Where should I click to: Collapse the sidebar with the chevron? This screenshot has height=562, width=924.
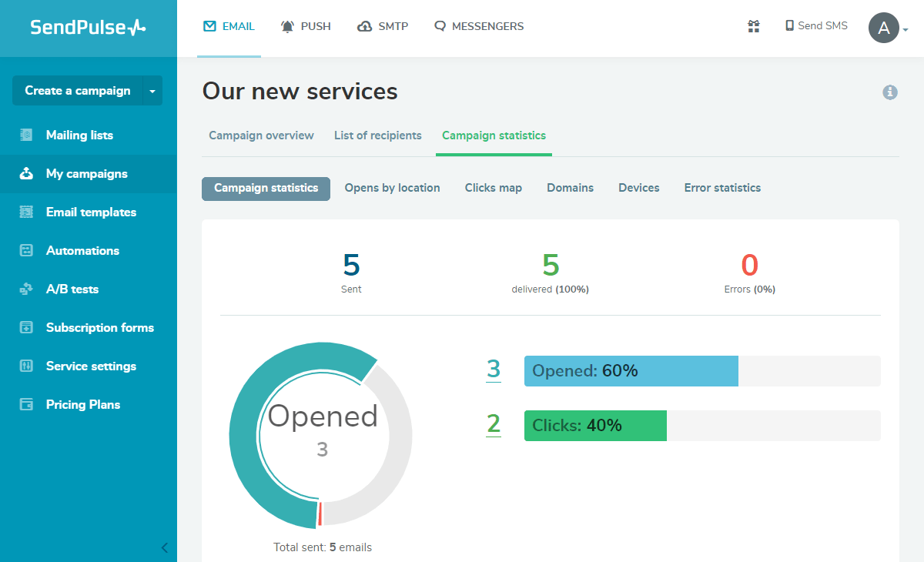coord(164,547)
